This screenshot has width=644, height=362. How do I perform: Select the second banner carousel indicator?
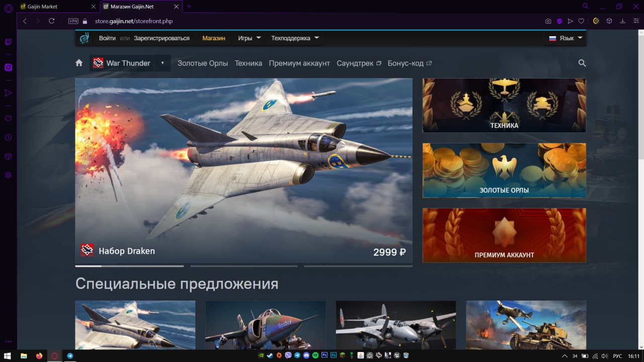(244, 266)
